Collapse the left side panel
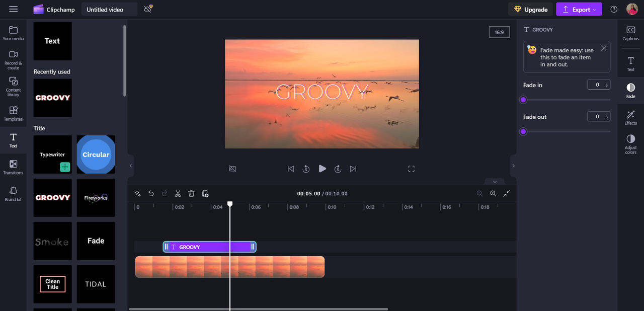644x311 pixels. coord(131,166)
